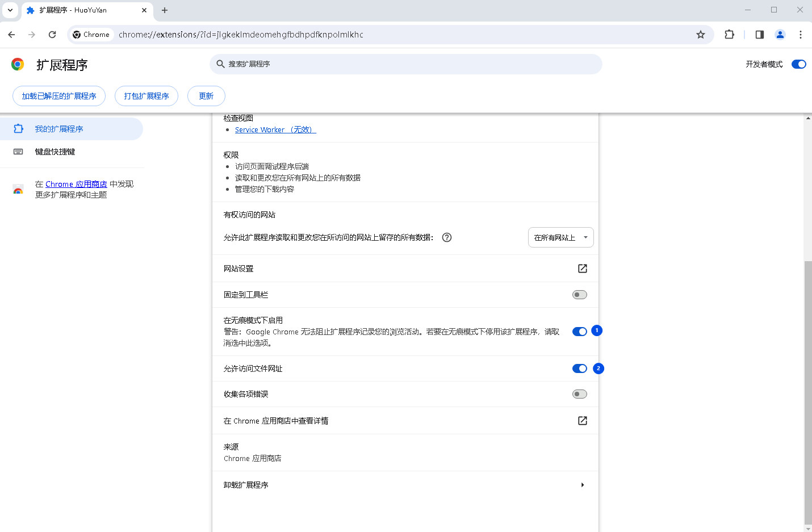Open 网站设置 external link icon
Viewport: 812px width, 532px height.
point(583,269)
